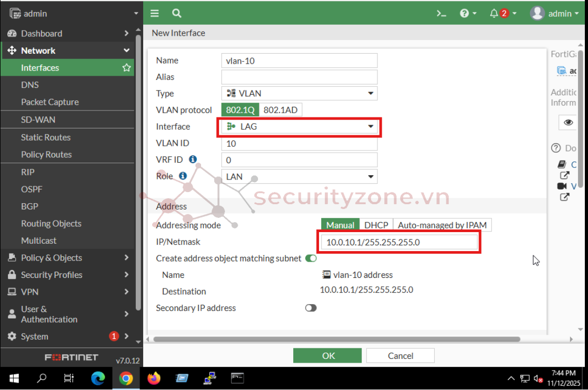This screenshot has height=390, width=588.
Task: Toggle the sidebar with the hamburger icon
Action: pyautogui.click(x=154, y=13)
